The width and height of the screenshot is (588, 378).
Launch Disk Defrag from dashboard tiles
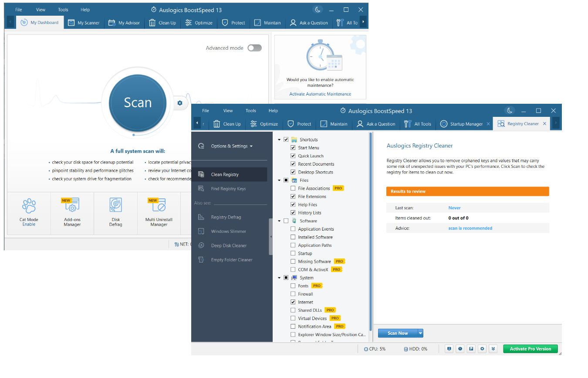coord(116,206)
